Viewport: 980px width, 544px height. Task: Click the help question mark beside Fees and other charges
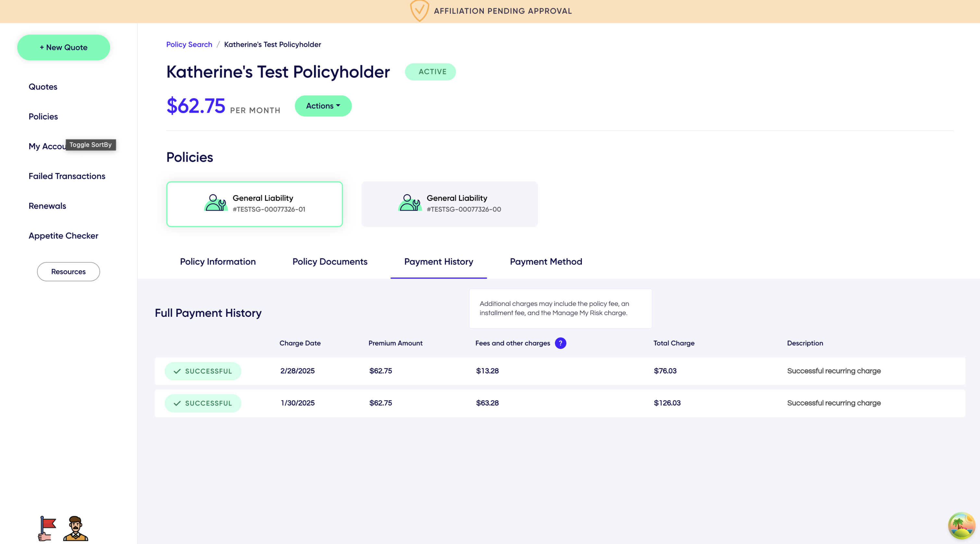coord(560,343)
